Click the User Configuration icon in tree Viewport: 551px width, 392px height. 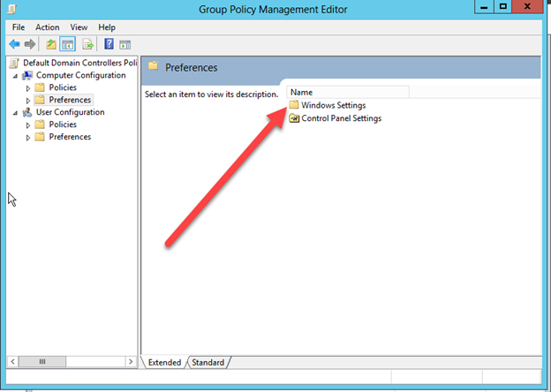27,112
